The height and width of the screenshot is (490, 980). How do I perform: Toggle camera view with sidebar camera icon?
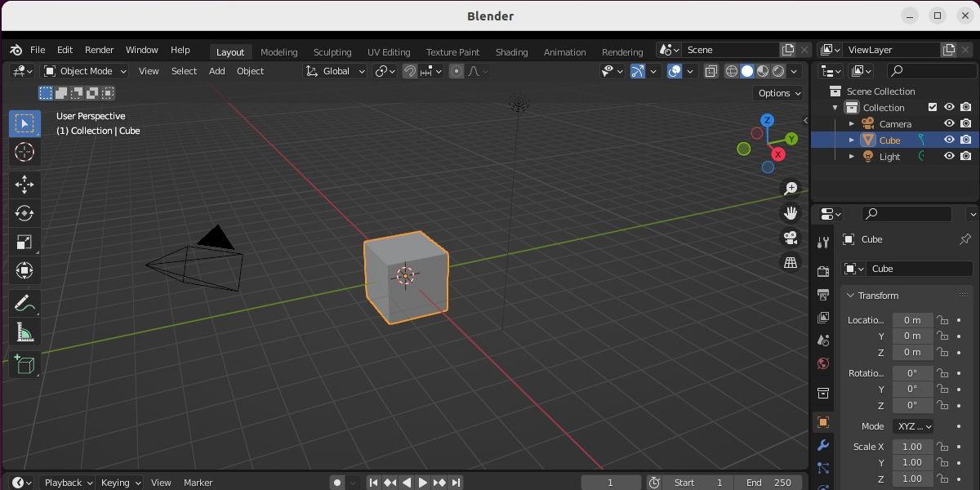pos(790,238)
